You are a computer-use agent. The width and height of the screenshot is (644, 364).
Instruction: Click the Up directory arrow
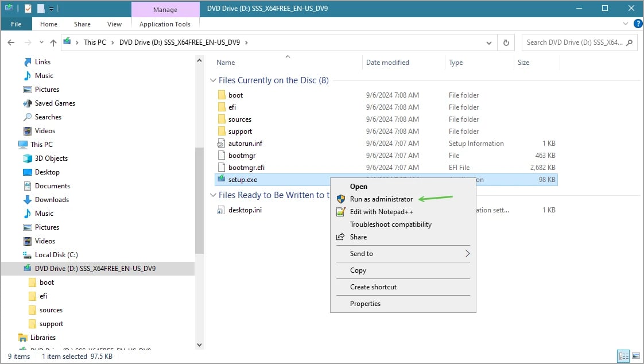pos(53,42)
